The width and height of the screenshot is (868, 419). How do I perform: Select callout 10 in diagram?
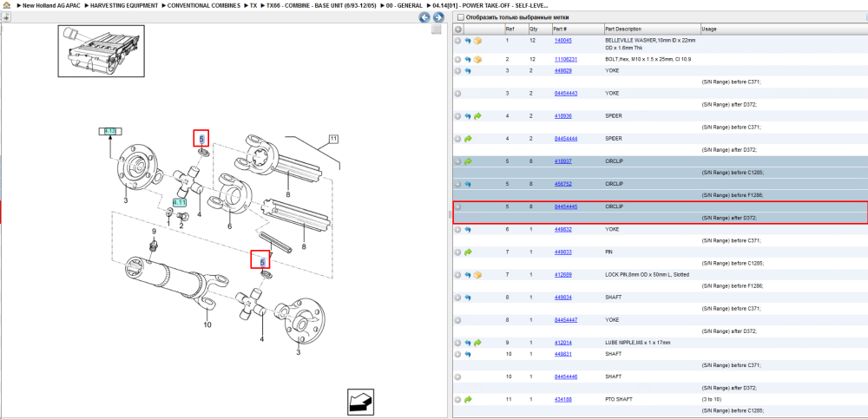click(x=207, y=324)
